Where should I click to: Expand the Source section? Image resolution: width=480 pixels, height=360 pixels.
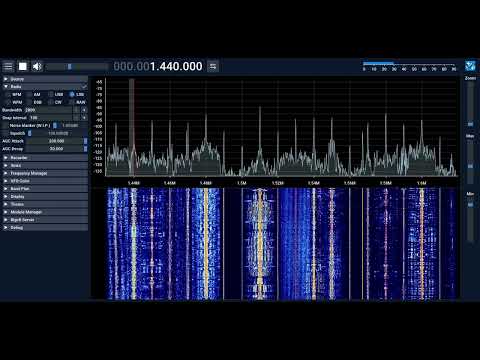[45, 79]
